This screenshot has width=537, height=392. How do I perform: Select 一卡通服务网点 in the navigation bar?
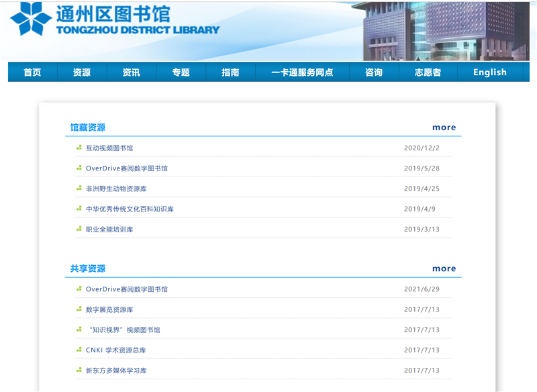tap(302, 72)
